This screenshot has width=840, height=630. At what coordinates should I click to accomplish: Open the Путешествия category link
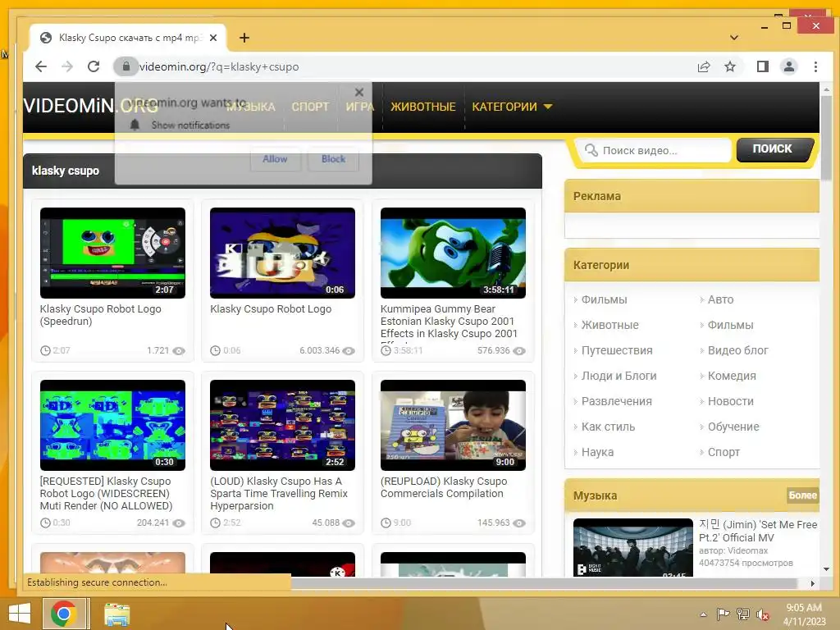[617, 350]
